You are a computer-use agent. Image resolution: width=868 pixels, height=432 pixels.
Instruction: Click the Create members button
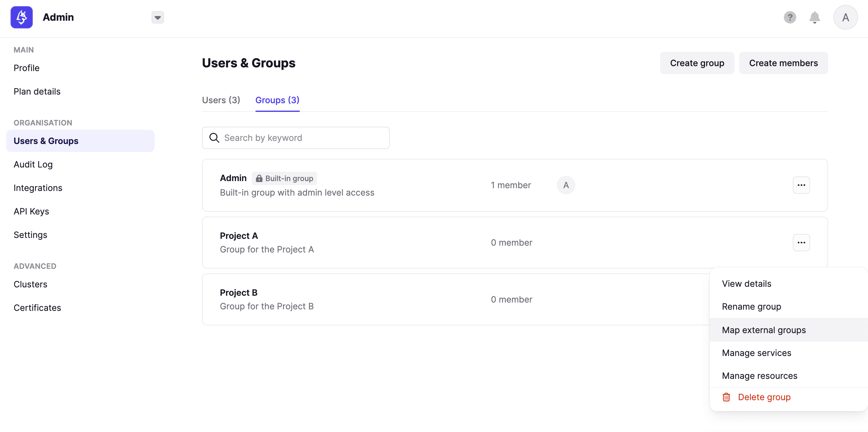point(783,63)
